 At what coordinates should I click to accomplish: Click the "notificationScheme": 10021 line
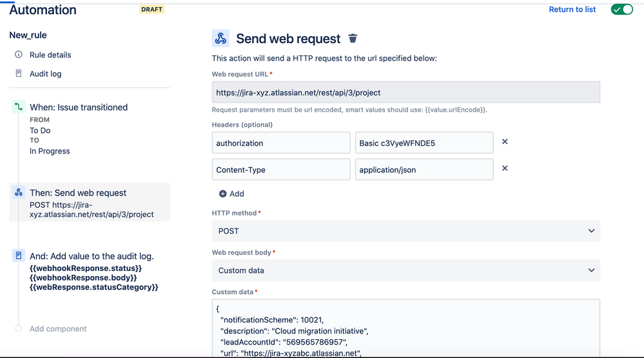pyautogui.click(x=272, y=320)
